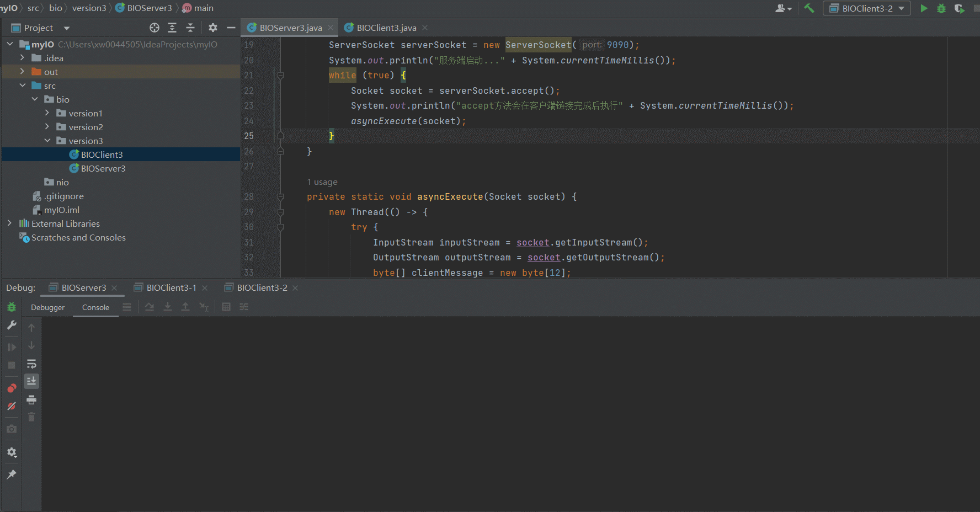Screen dimensions: 980x512
Task: Expand the version1 folder
Action: point(47,113)
